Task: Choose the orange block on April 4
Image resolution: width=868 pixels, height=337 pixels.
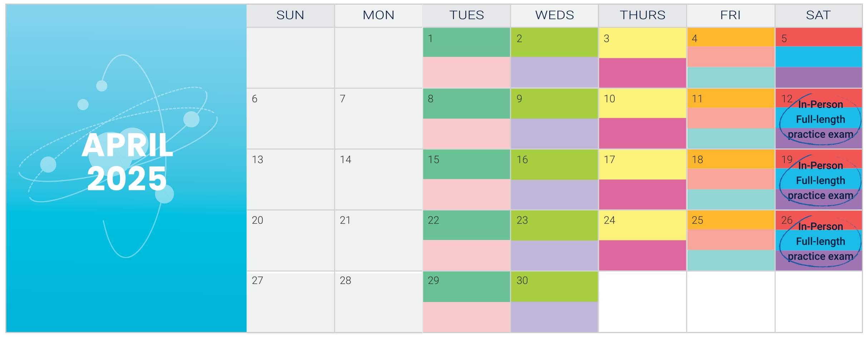Action: point(731,37)
